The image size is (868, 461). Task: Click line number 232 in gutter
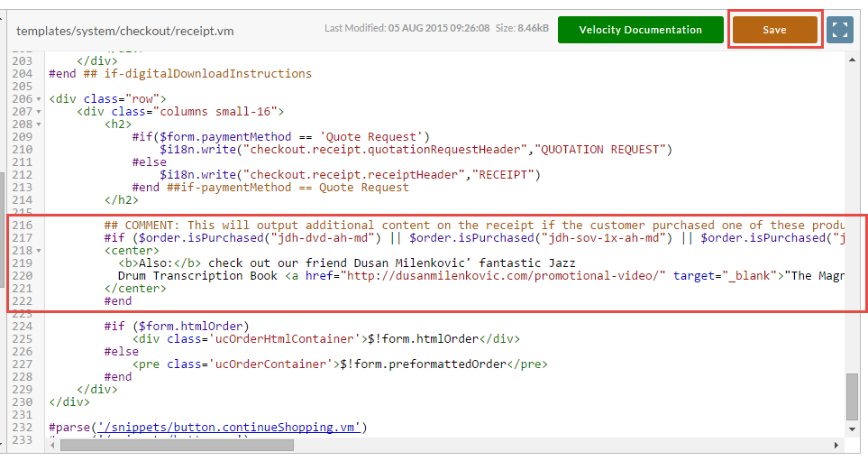click(23, 428)
